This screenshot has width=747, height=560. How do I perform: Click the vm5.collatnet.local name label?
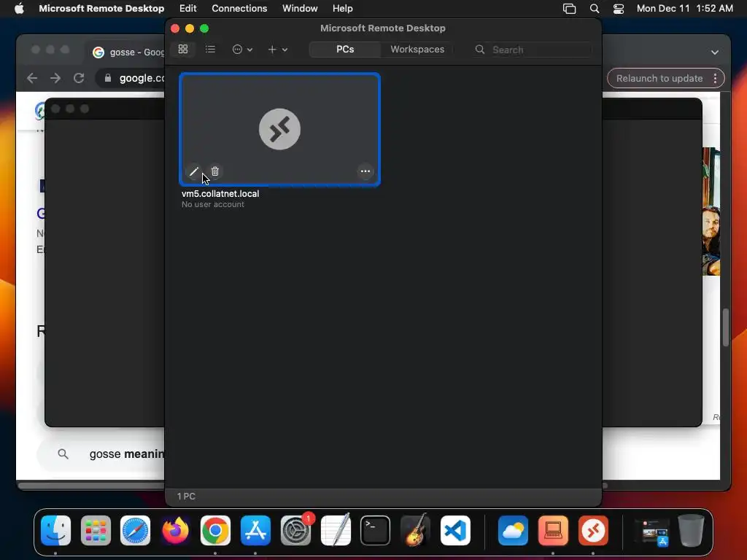(x=220, y=194)
